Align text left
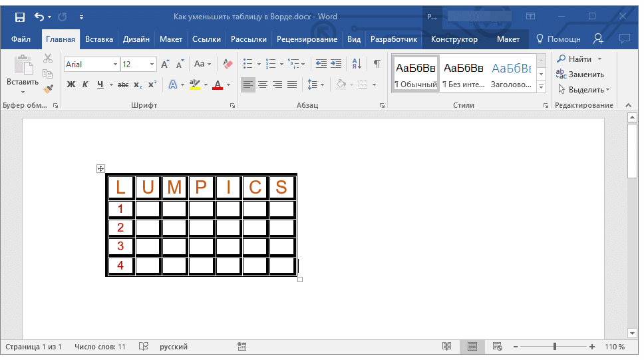The height and width of the screenshot is (360, 644). (x=247, y=85)
